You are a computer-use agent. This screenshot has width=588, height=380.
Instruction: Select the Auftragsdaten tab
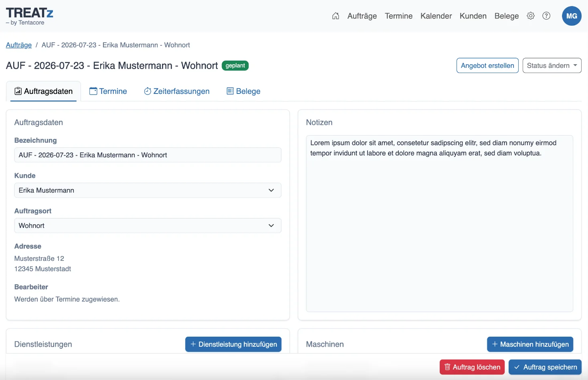pyautogui.click(x=43, y=91)
